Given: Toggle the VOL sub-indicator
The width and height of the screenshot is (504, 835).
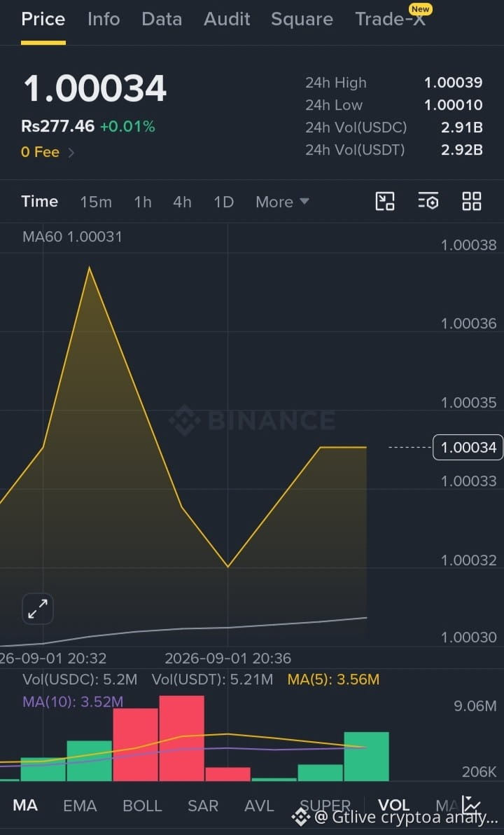Looking at the screenshot, I should (x=394, y=805).
